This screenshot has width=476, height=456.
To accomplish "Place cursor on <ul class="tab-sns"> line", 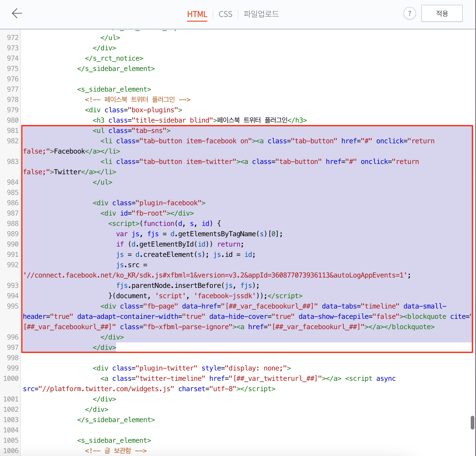I will coord(131,131).
